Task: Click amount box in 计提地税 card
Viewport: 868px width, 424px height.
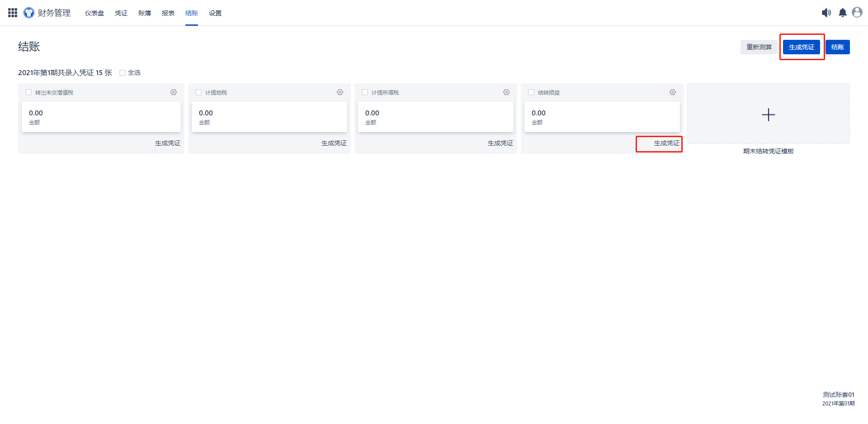Action: [269, 117]
